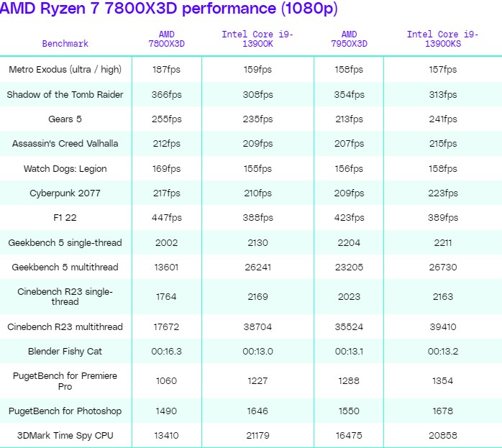Click the '212fps' Assassin's Creed value
Viewport: 502px width, 448px height.
[x=166, y=143]
